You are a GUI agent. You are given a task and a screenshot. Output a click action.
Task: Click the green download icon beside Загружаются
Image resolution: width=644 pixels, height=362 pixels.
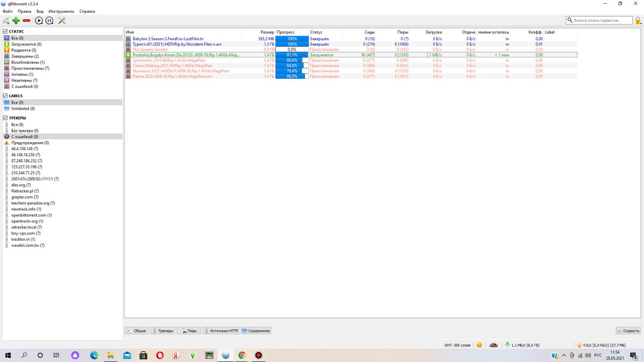pyautogui.click(x=6, y=44)
